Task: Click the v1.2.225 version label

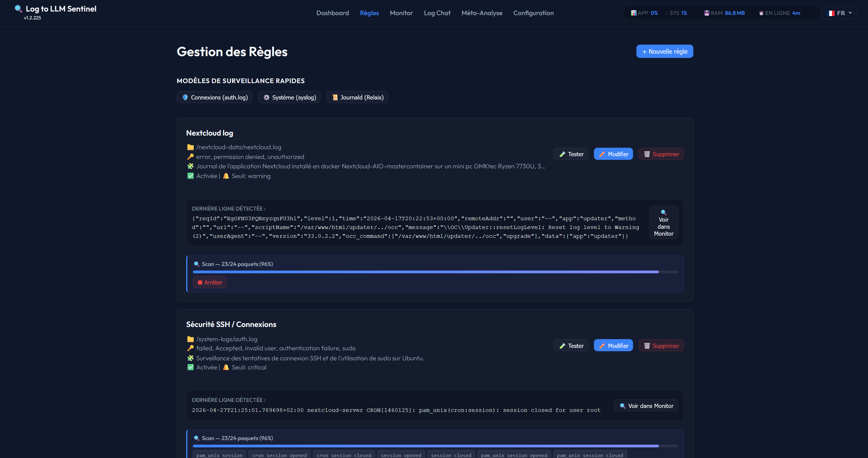Action: [x=32, y=18]
